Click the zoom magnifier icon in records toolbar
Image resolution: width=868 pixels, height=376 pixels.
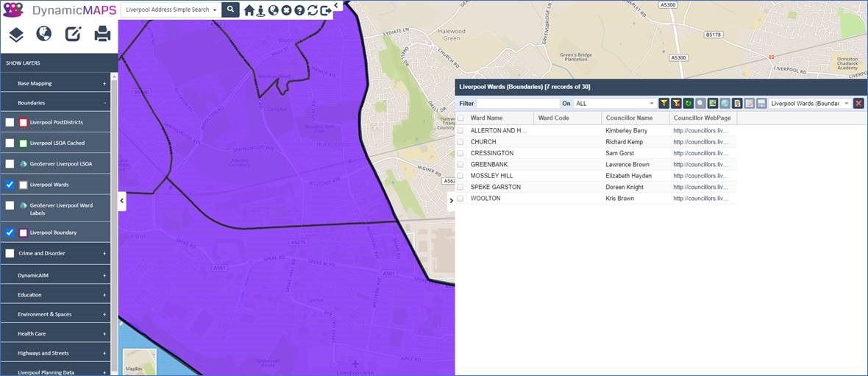tap(701, 104)
